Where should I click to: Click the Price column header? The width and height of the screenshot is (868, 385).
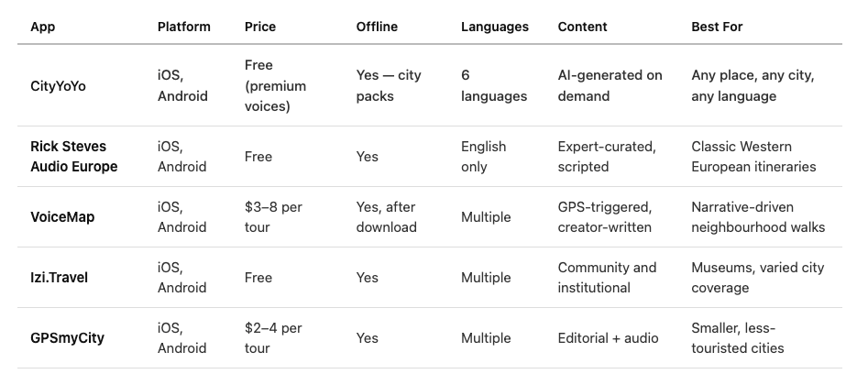260,27
